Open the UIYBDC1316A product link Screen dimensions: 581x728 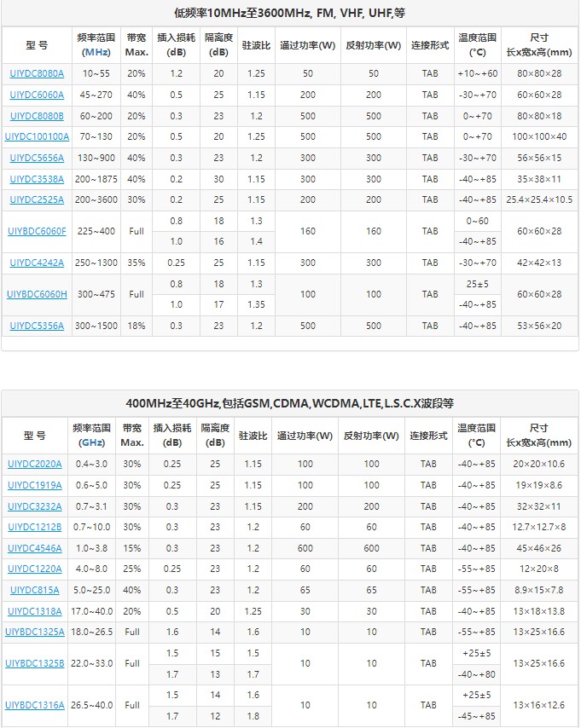tap(34, 705)
